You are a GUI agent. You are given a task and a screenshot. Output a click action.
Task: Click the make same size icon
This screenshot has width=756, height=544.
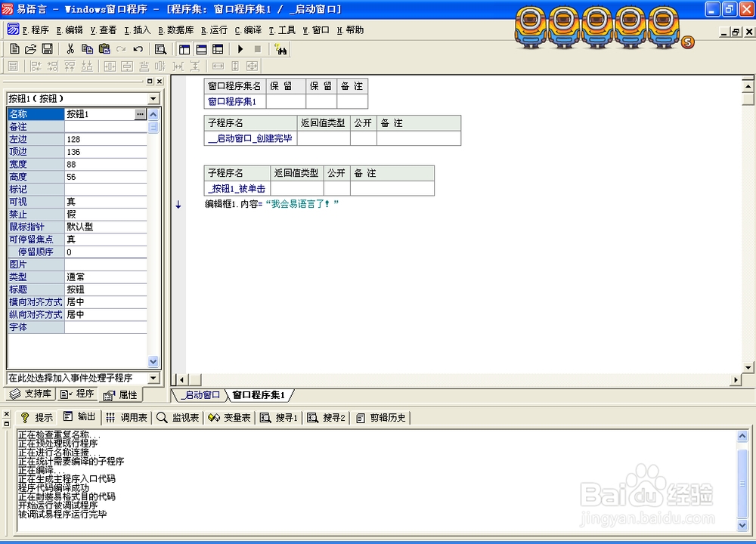tap(252, 66)
